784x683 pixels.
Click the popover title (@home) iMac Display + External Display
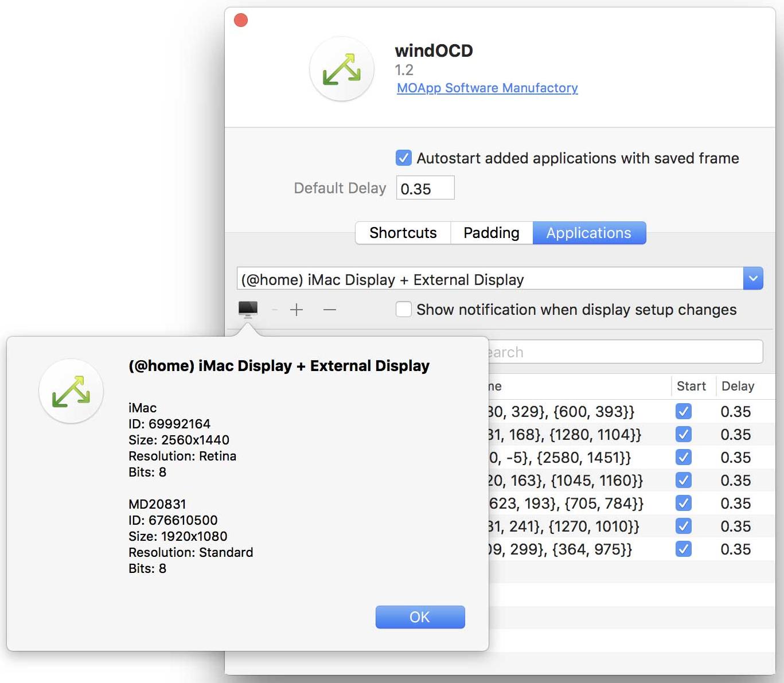tap(279, 366)
